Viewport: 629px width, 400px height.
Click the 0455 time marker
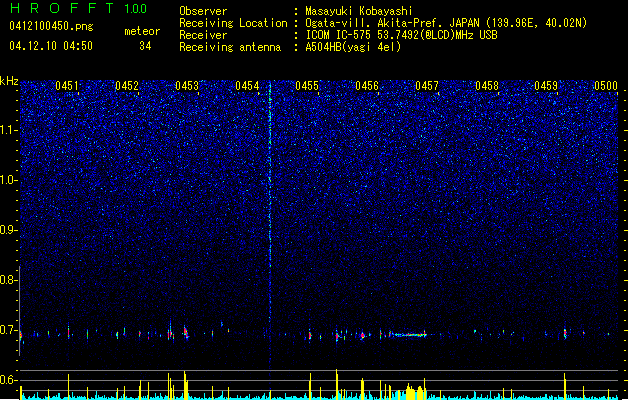307,86
